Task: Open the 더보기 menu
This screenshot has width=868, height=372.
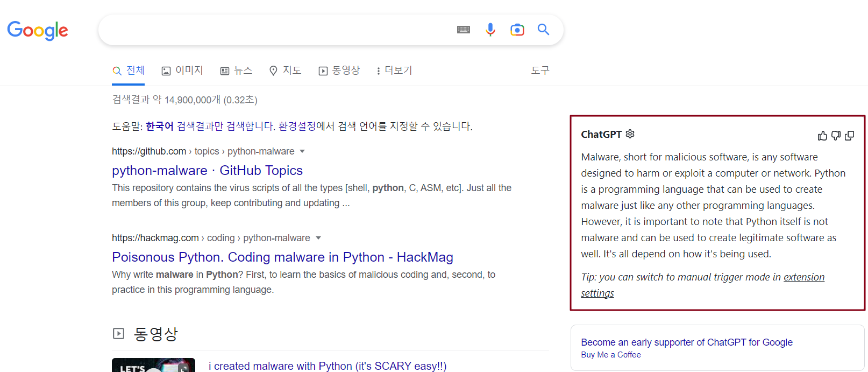Action: tap(394, 71)
